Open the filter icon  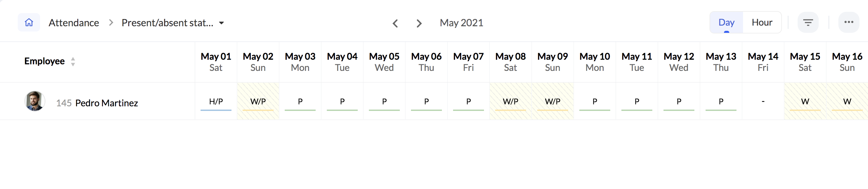808,23
